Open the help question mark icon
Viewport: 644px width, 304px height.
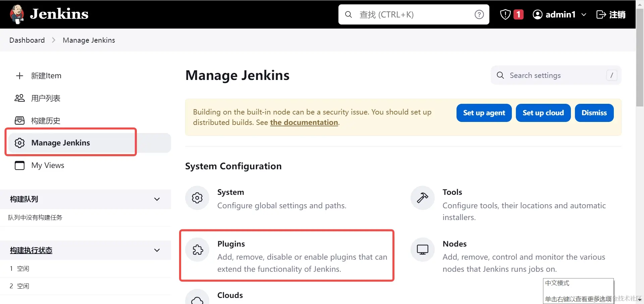pos(479,14)
